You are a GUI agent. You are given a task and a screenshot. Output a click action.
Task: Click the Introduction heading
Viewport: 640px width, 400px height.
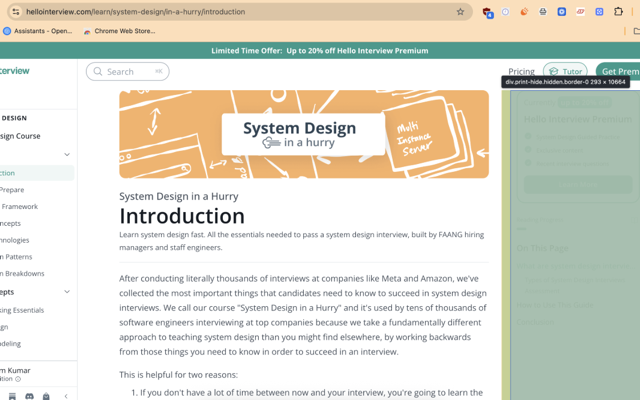182,216
